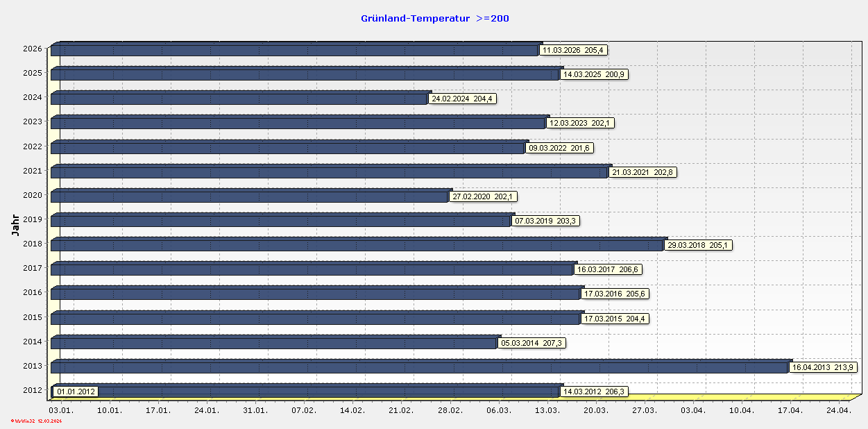Click the 24.04. axis label
Viewport: 868px width, 429px height.
click(x=839, y=410)
